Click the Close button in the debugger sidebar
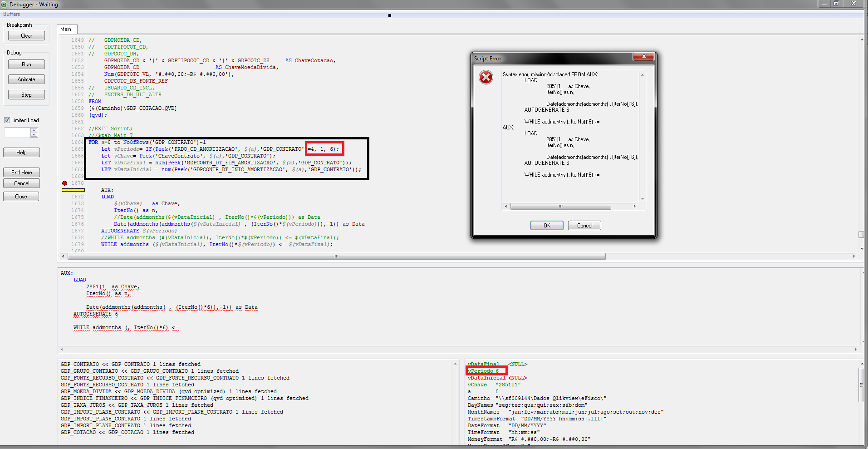Screen dimensions: 868x449 pyautogui.click(x=21, y=197)
